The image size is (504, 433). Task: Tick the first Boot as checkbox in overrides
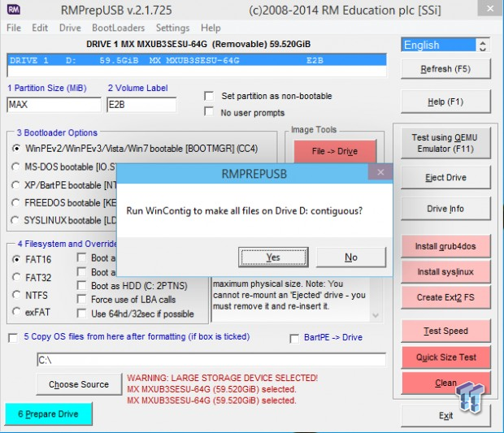point(81,258)
